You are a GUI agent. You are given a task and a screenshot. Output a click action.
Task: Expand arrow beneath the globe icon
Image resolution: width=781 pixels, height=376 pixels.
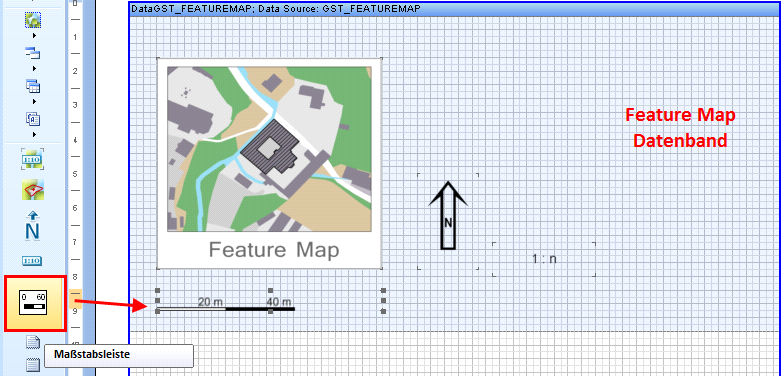34,36
